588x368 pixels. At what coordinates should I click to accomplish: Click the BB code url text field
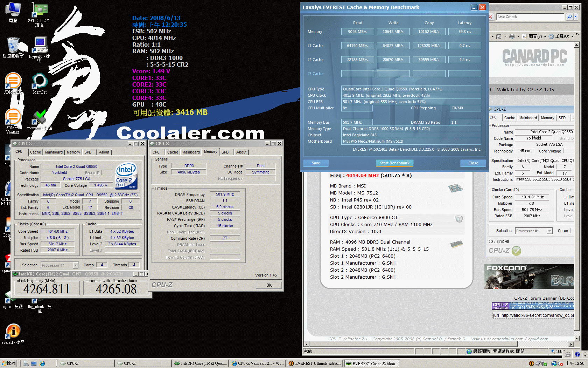click(533, 315)
